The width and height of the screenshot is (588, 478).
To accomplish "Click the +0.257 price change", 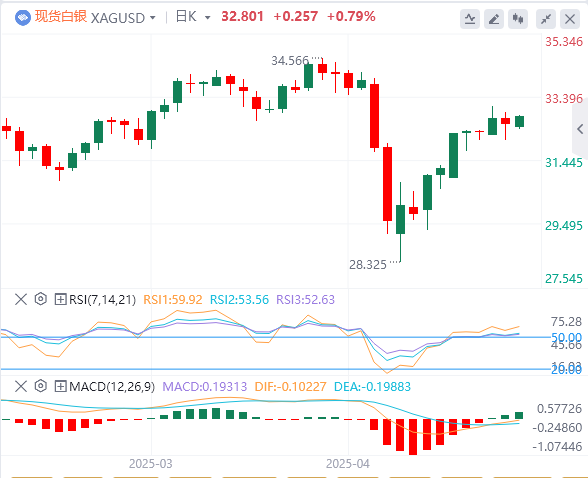I will pos(296,16).
